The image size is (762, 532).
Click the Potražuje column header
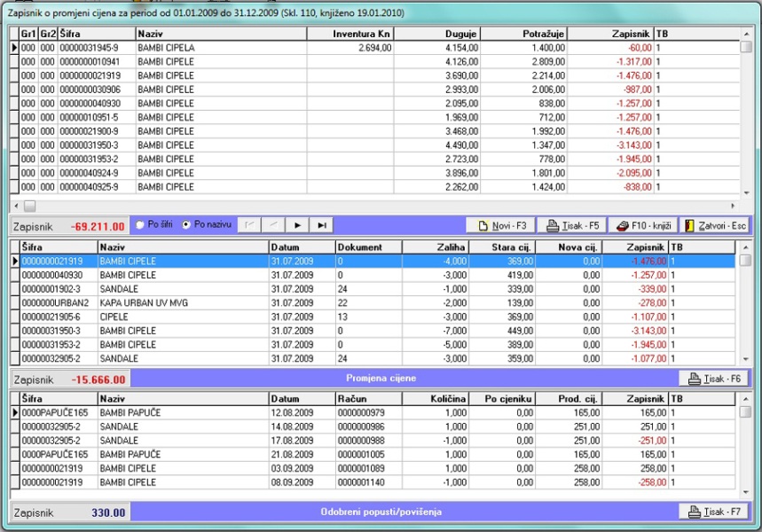coord(524,34)
